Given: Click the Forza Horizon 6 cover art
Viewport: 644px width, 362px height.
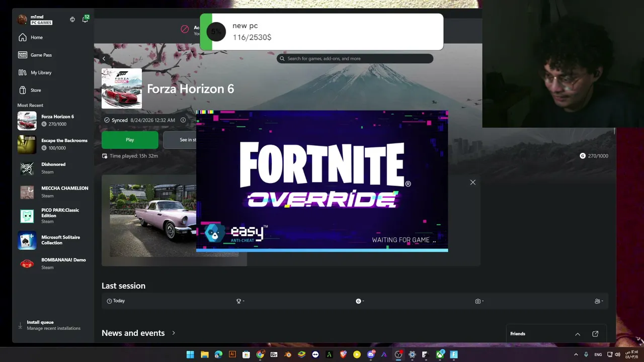Looking at the screenshot, I should (122, 88).
